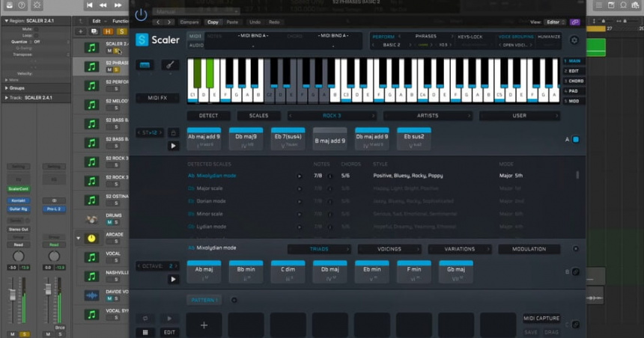Viewport: 644px width, 338px height.
Task: Toggle the section A blue indicator square
Action: click(576, 140)
